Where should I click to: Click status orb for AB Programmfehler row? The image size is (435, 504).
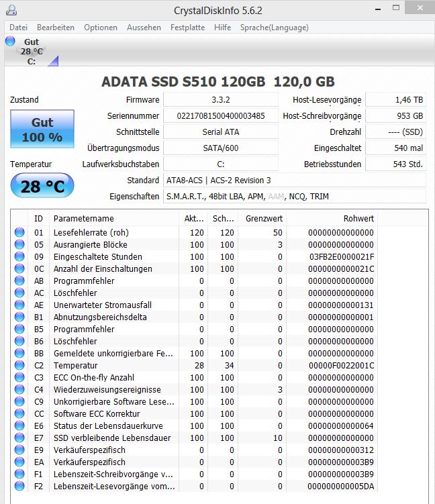click(19, 281)
